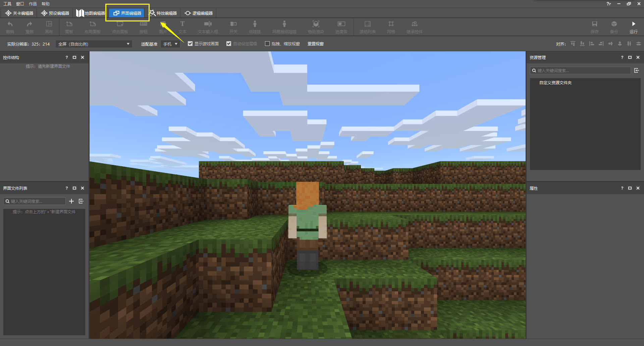
Task: Open the 全屏 (自由比例) resolution dropdown
Action: pos(94,44)
